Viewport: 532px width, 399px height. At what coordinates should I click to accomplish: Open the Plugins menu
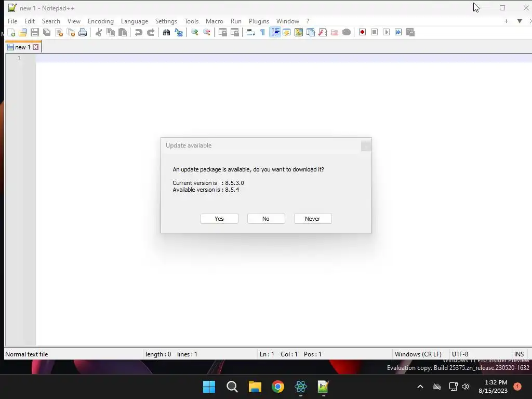[x=259, y=21]
